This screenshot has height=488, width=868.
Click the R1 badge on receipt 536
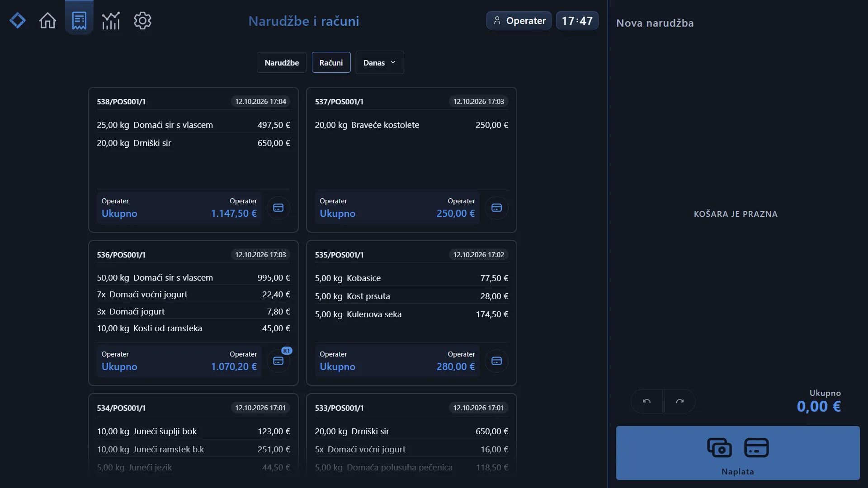point(287,351)
